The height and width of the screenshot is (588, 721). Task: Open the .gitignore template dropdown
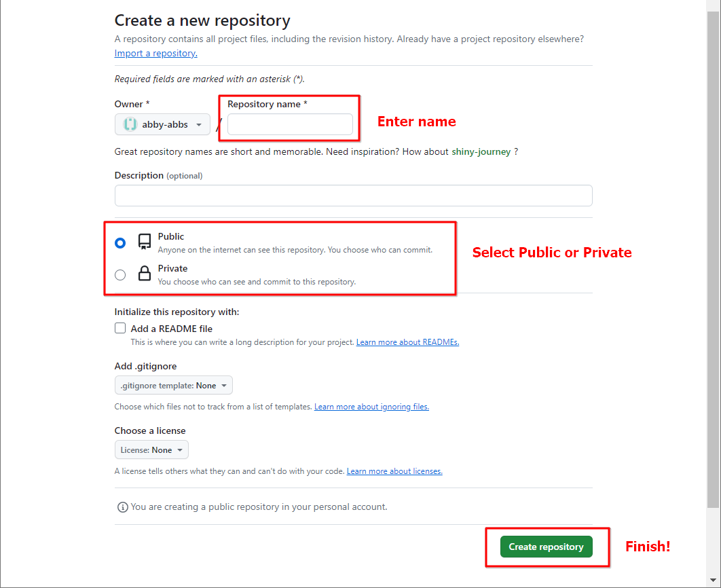173,384
